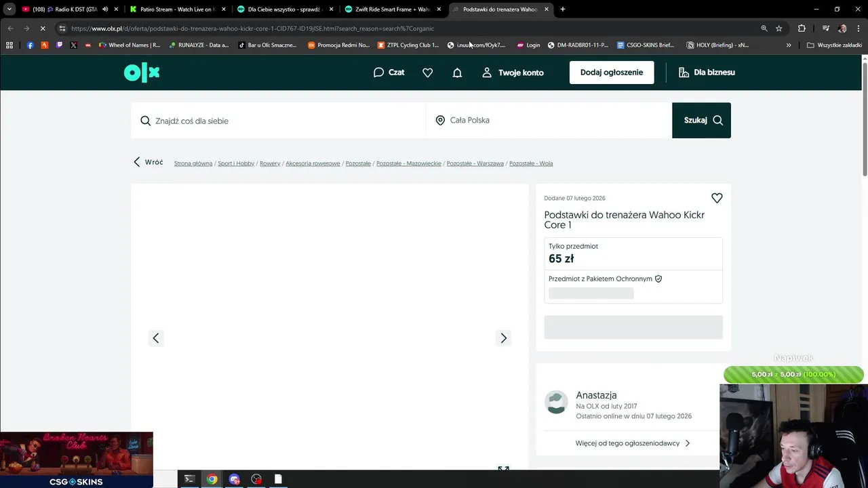The image size is (868, 488).
Task: Open the Czat messages icon
Action: (x=389, y=73)
